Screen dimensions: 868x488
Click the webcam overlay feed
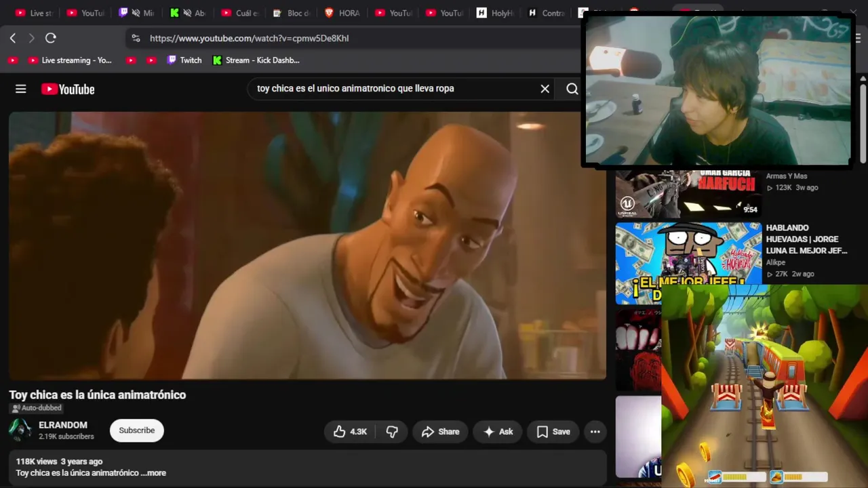point(717,90)
